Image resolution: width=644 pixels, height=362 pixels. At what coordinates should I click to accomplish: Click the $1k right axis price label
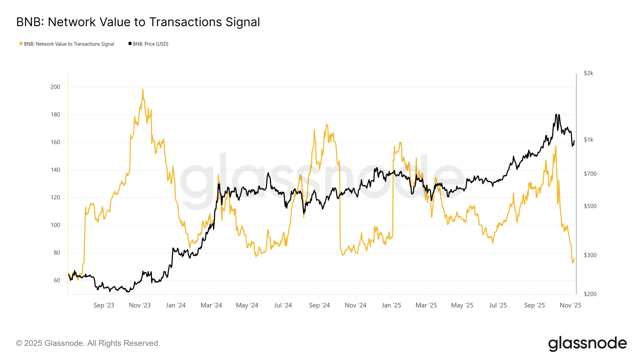[588, 140]
